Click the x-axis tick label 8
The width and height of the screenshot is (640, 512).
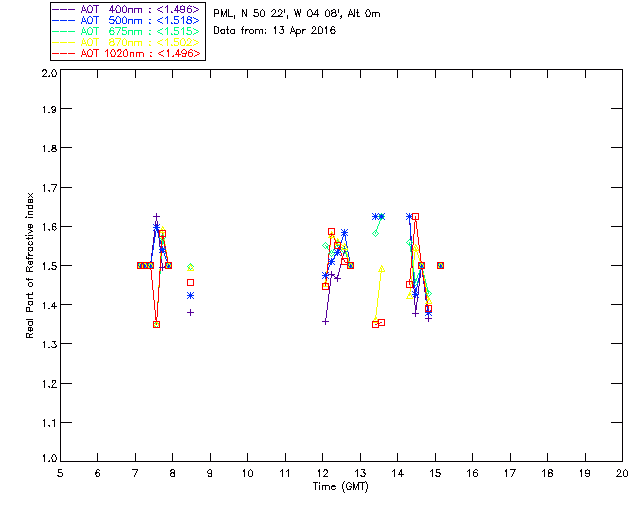pyautogui.click(x=173, y=473)
